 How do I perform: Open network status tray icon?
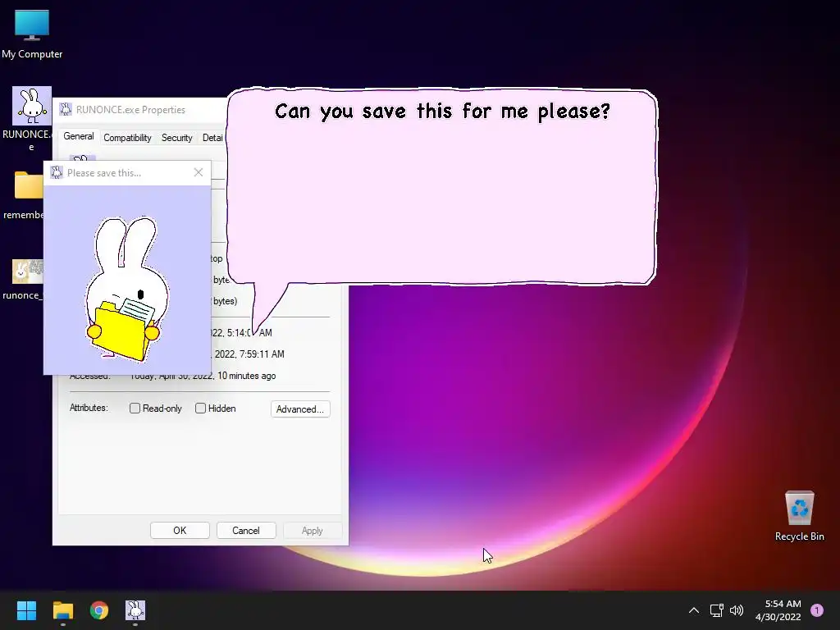[716, 610]
